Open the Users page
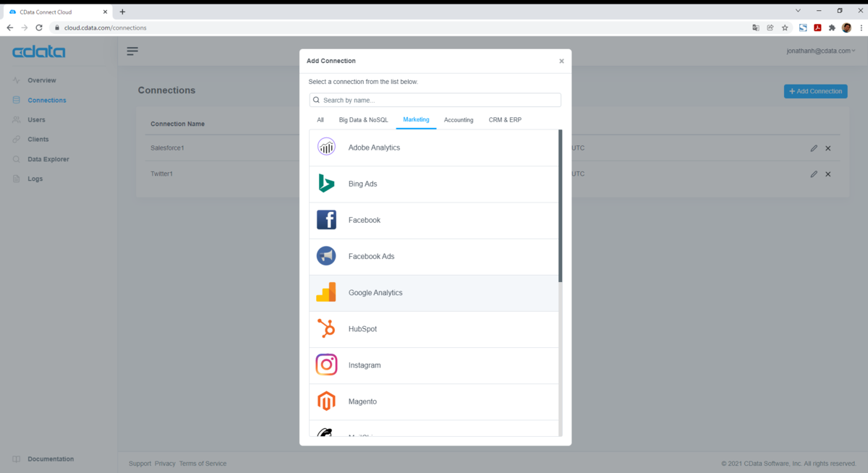This screenshot has width=868, height=473. pos(36,119)
